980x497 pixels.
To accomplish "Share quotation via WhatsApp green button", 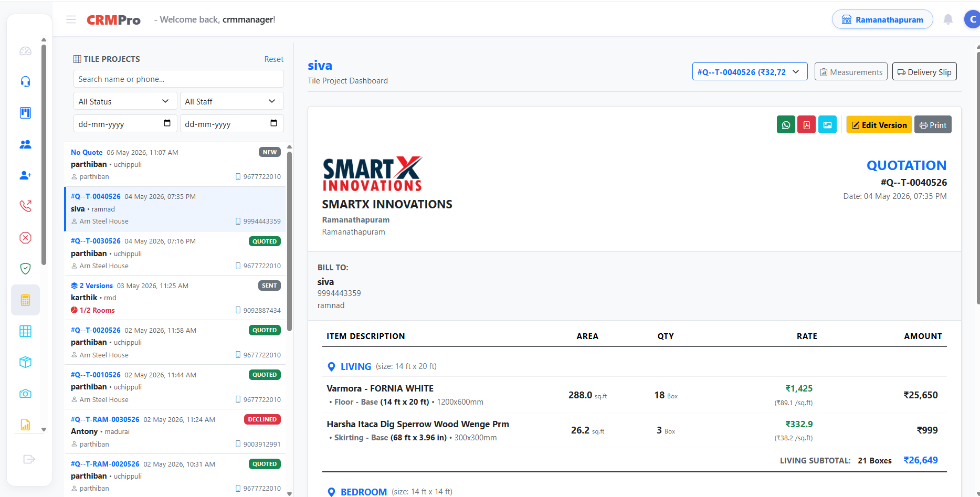I will coord(786,125).
